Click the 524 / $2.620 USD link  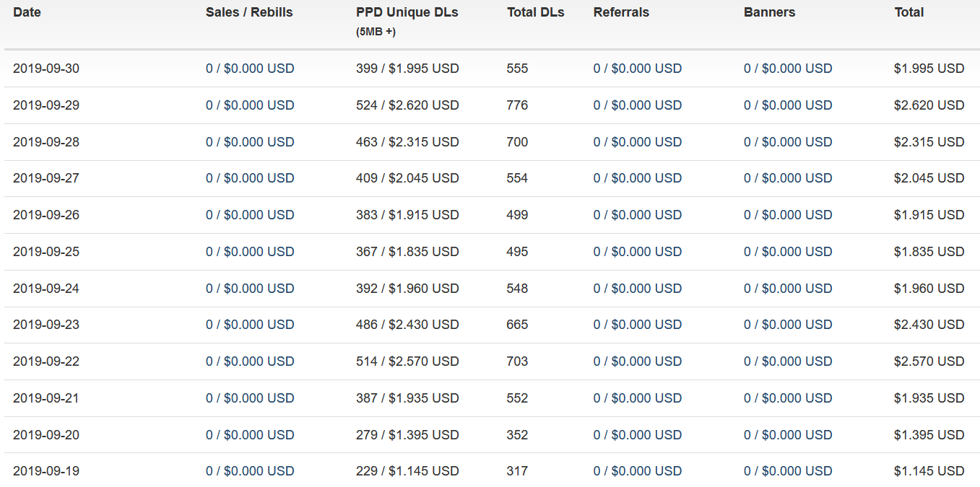[x=407, y=105]
